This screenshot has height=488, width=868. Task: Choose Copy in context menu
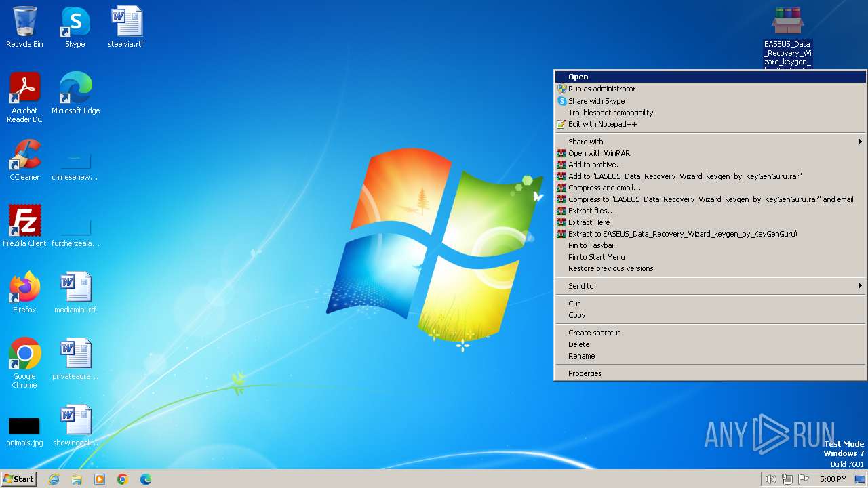[x=710, y=315]
